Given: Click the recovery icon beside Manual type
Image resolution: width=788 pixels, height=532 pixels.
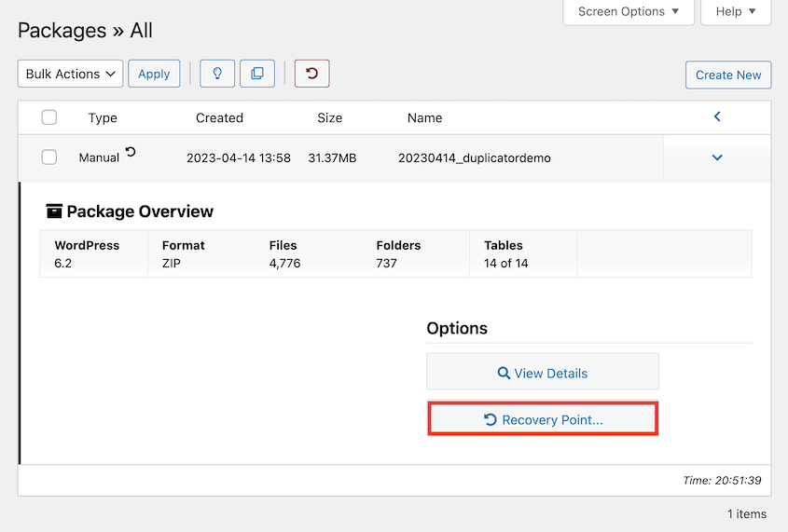Looking at the screenshot, I should click(x=131, y=152).
